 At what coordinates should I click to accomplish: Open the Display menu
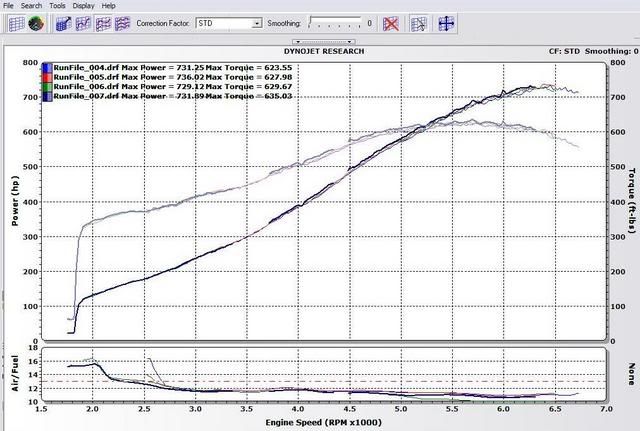tap(84, 5)
